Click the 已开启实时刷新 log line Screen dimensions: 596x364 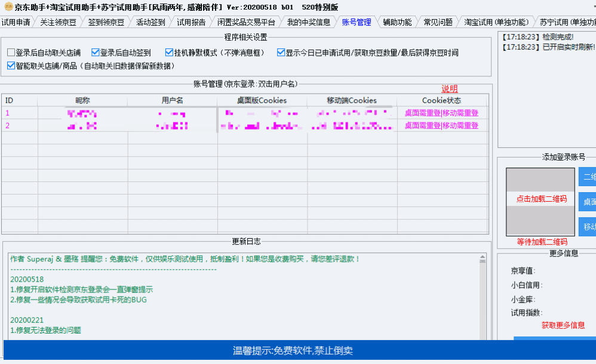(x=548, y=47)
